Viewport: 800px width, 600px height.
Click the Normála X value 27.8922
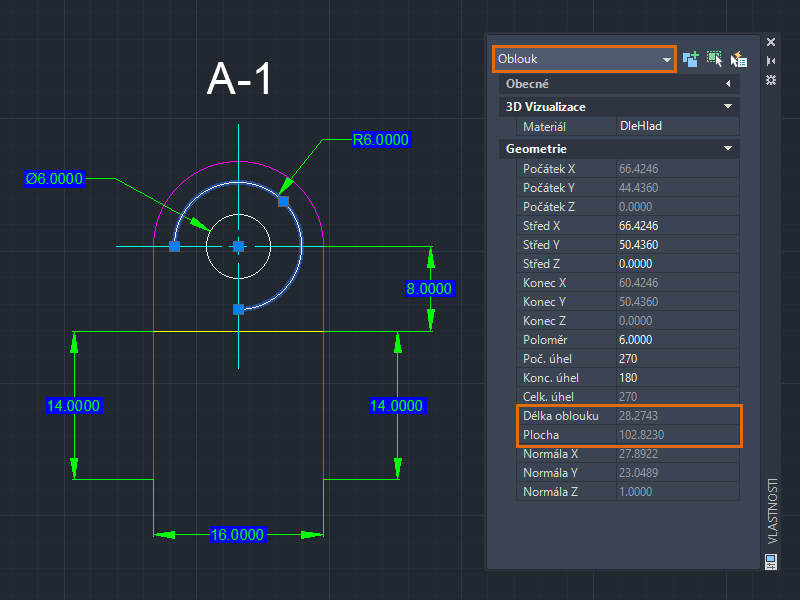tap(678, 454)
